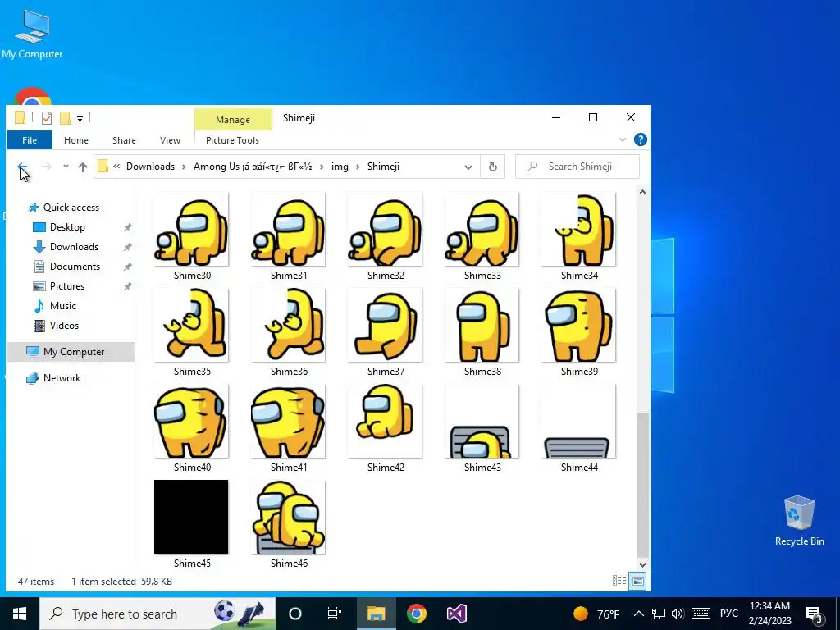840x630 pixels.
Task: Open Visual Studio from the taskbar
Action: (x=456, y=614)
